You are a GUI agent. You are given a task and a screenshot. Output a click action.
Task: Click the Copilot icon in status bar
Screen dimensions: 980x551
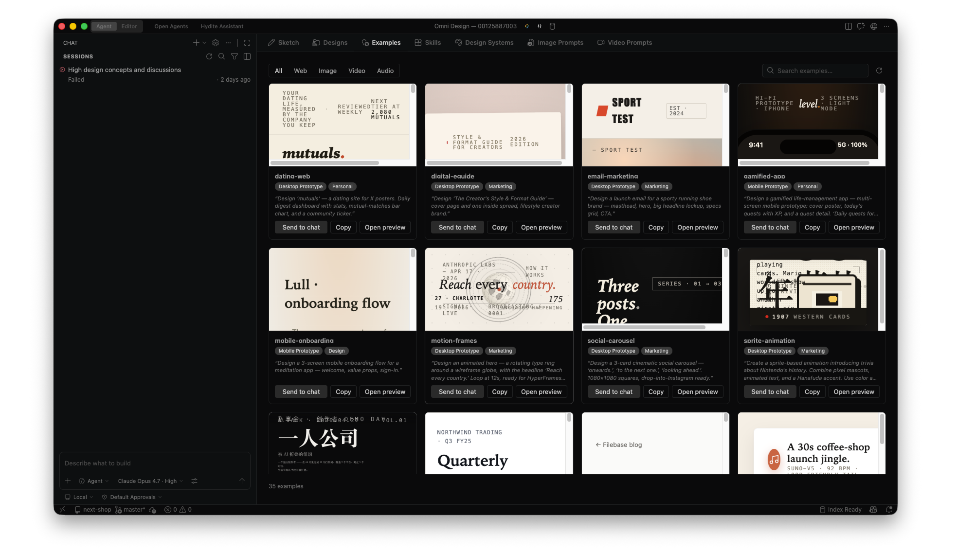pos(874,510)
